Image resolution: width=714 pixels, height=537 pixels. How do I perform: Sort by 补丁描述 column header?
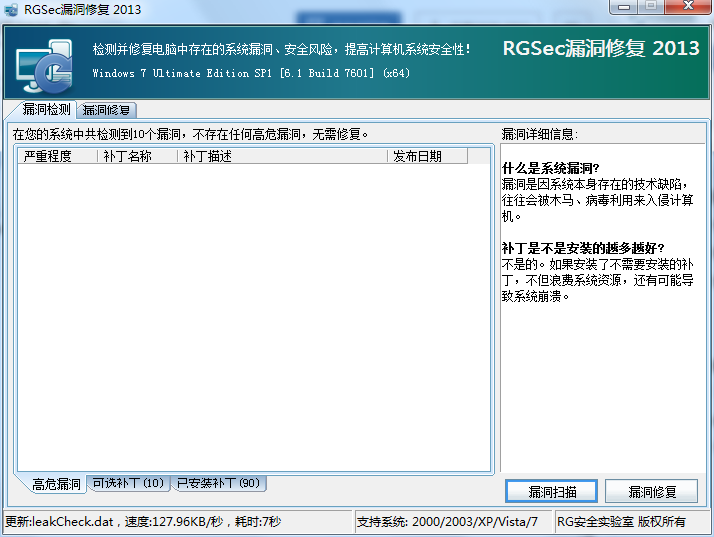282,156
